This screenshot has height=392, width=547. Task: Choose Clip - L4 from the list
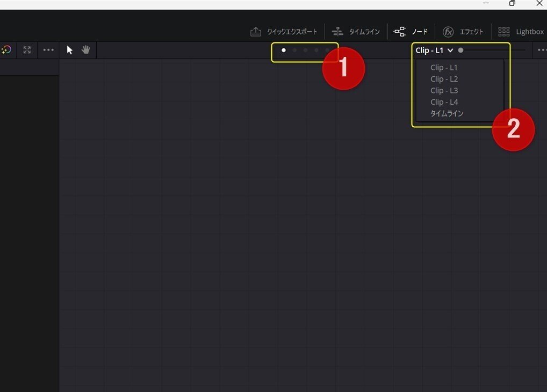[x=444, y=102]
